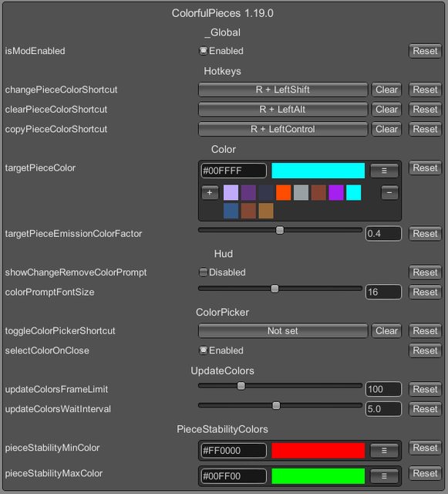Clear clearPieceColorShortcut binding
This screenshot has width=448, height=494.
pos(386,110)
